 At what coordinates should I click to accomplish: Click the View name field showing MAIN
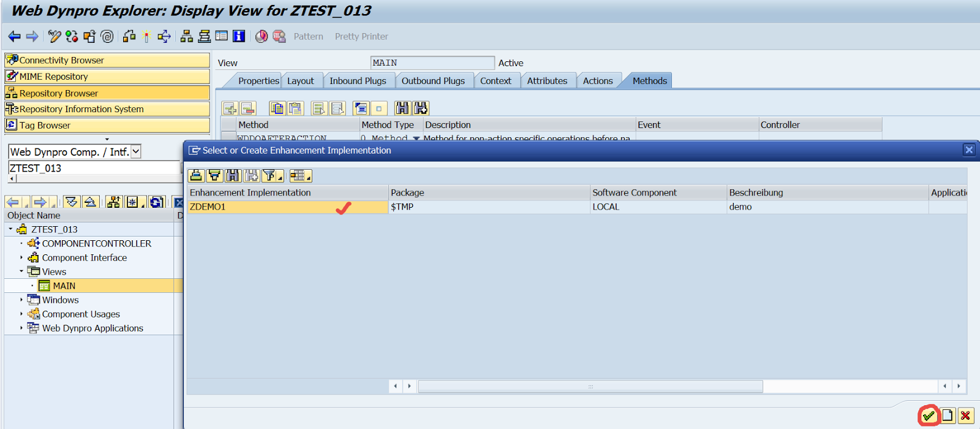(x=432, y=63)
